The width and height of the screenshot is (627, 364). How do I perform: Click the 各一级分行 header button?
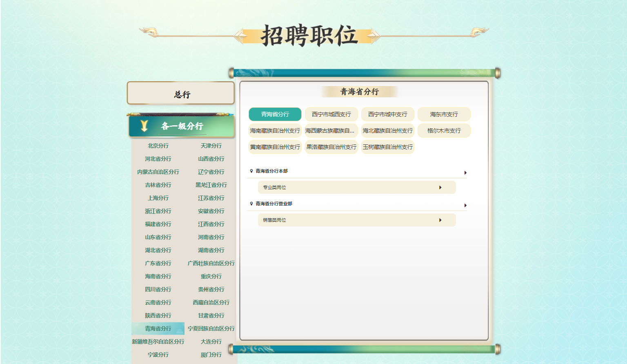(182, 127)
